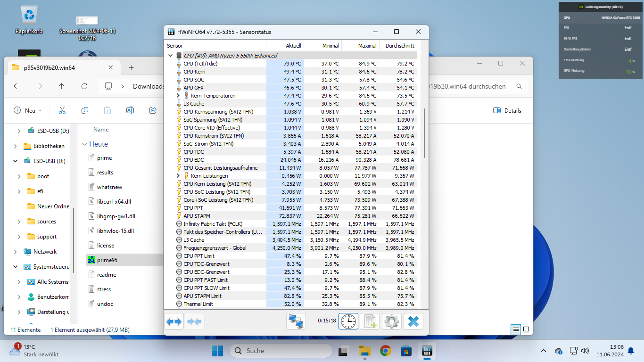Image resolution: width=644 pixels, height=362 pixels.
Task: Switch Explorer to large thumbnails view
Action: [x=526, y=329]
